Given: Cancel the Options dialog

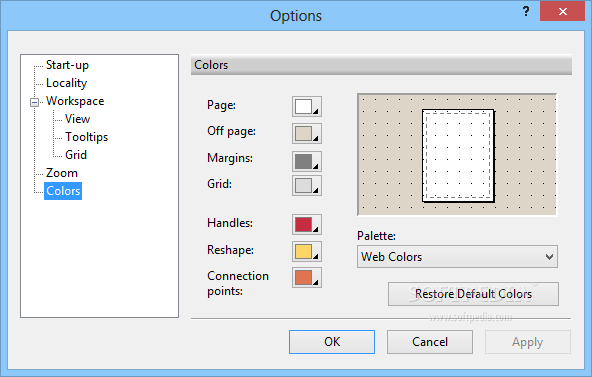Looking at the screenshot, I should [430, 342].
